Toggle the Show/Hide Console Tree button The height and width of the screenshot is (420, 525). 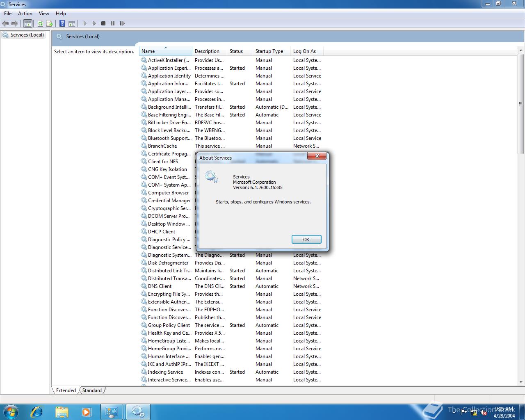27,23
